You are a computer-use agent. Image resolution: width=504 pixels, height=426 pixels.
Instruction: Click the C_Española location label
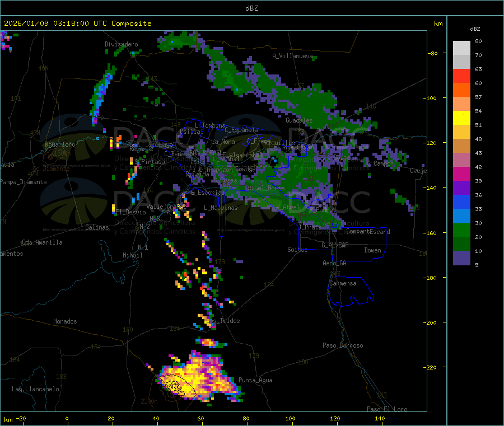241,130
